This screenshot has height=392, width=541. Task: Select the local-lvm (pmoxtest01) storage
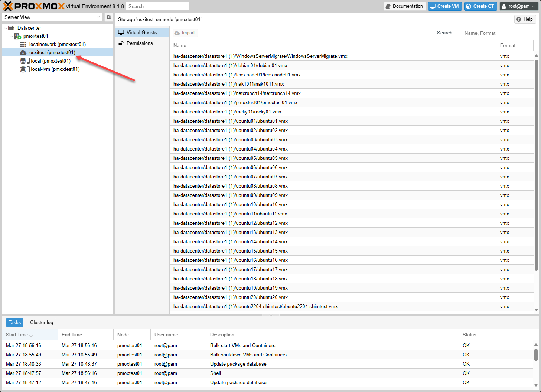coord(58,69)
